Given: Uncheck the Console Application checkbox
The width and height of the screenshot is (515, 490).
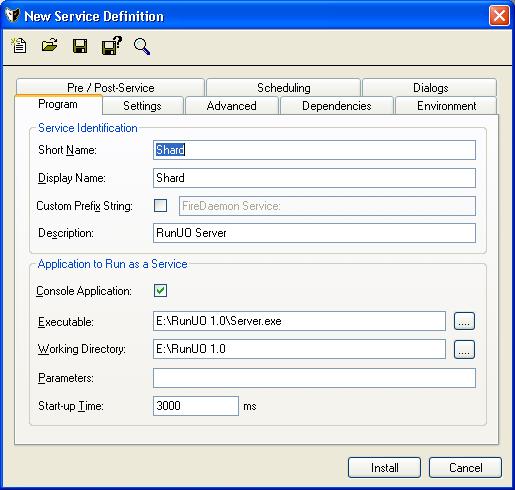Looking at the screenshot, I should (x=160, y=291).
